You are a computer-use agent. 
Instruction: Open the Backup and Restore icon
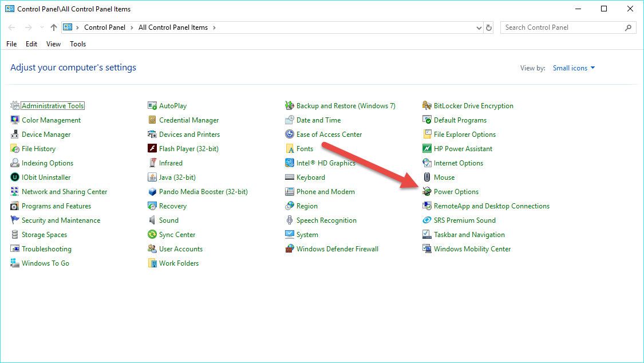pyautogui.click(x=290, y=105)
